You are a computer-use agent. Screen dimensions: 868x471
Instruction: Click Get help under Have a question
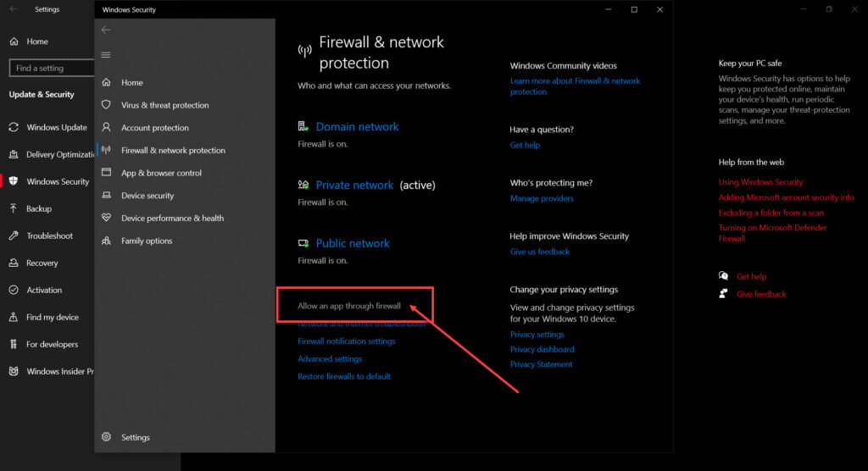coord(525,145)
